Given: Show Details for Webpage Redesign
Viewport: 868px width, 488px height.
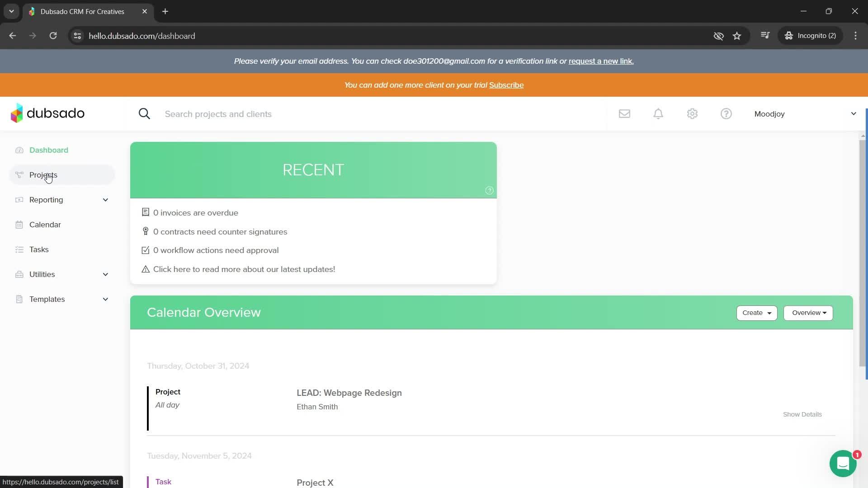Looking at the screenshot, I should (x=802, y=414).
